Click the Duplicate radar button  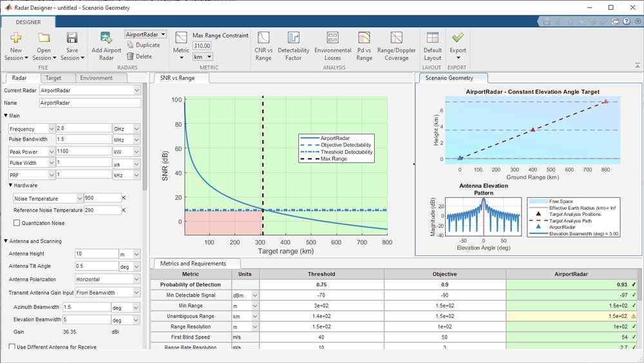coord(143,45)
